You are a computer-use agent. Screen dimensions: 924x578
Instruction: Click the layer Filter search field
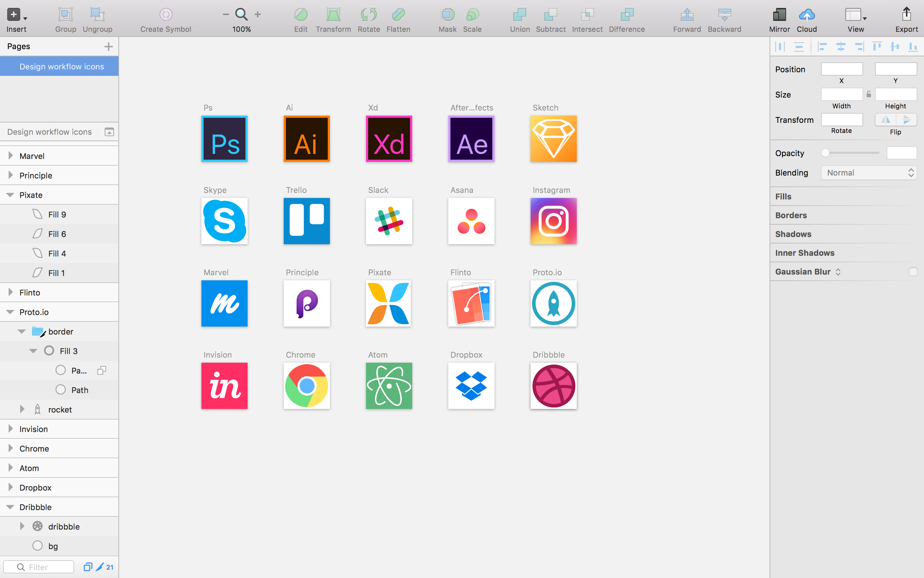coord(39,567)
